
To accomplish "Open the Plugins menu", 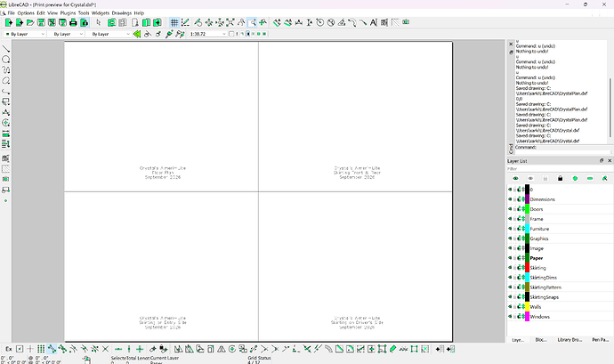I will (x=68, y=13).
